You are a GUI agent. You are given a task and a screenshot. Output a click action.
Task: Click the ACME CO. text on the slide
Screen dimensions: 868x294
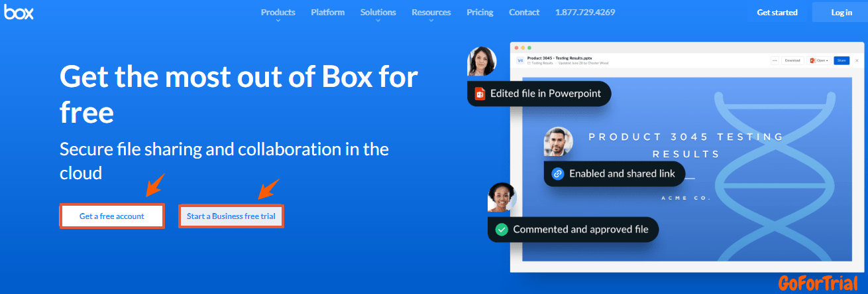point(686,198)
